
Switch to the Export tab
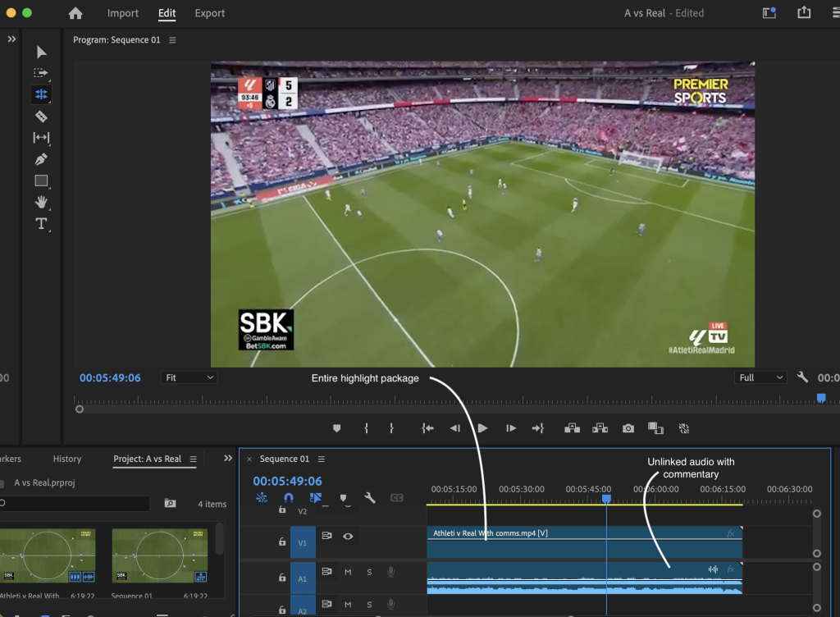(x=210, y=13)
